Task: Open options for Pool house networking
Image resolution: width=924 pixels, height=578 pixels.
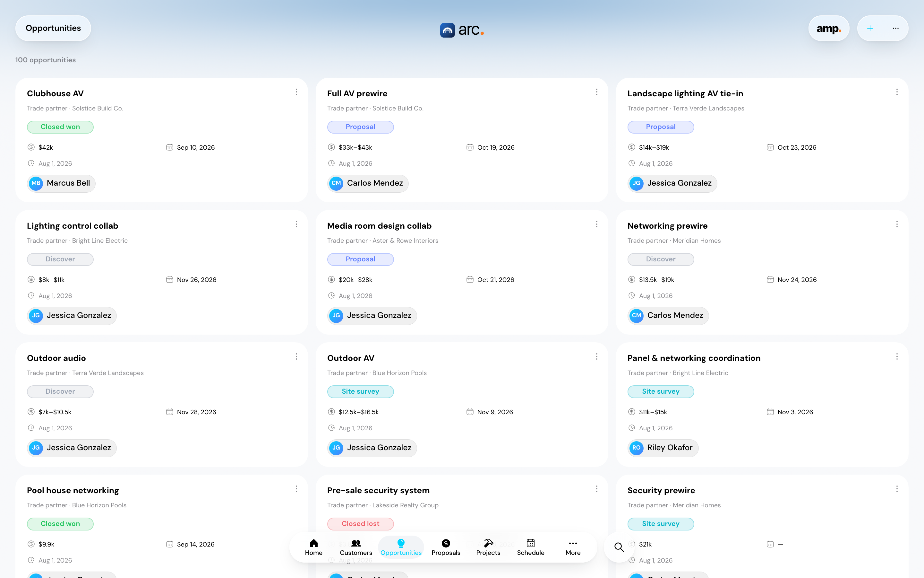Action: 296,489
